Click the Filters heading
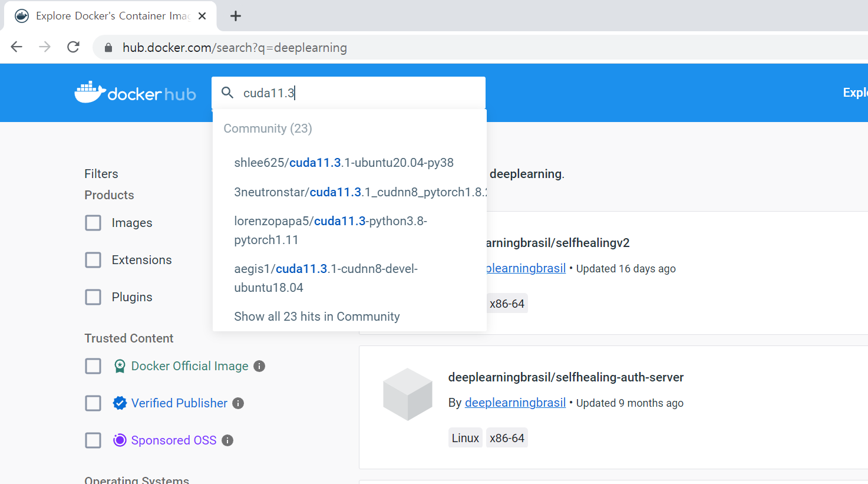Screen dimensions: 868x484 coord(101,174)
